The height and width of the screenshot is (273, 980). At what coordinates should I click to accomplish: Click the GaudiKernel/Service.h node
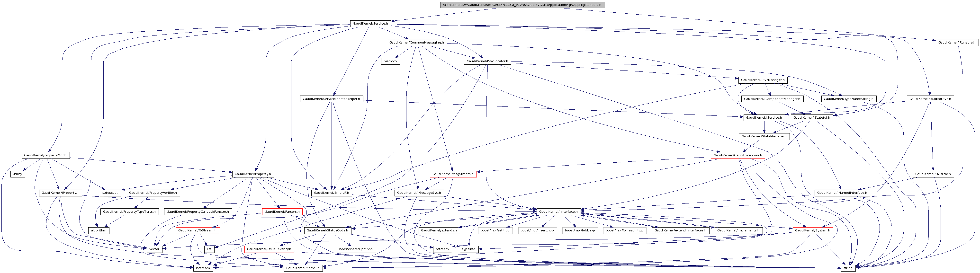pos(370,24)
